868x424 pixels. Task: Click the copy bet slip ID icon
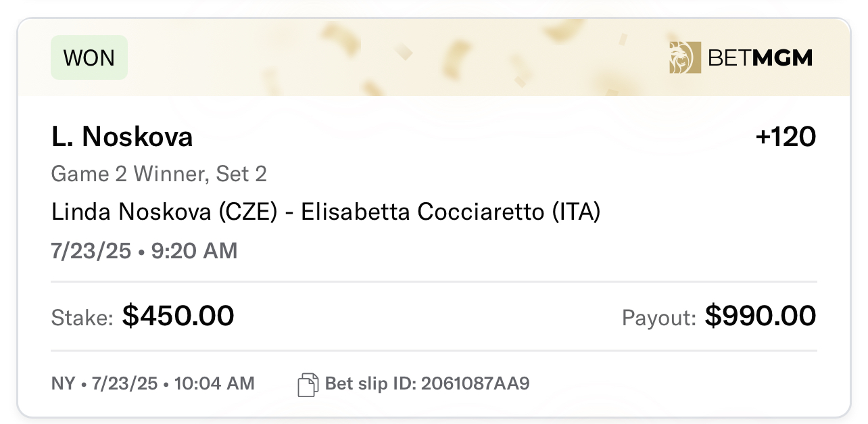pyautogui.click(x=308, y=385)
